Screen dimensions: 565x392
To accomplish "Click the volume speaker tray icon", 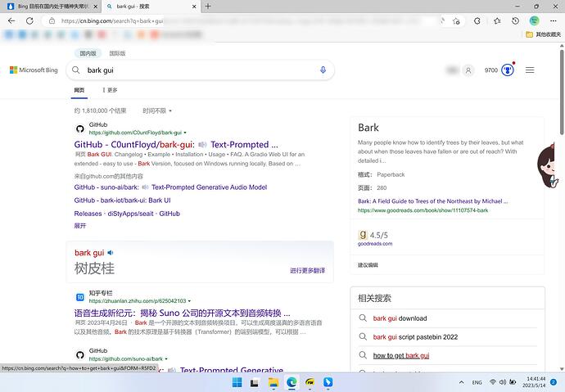I will click(503, 382).
